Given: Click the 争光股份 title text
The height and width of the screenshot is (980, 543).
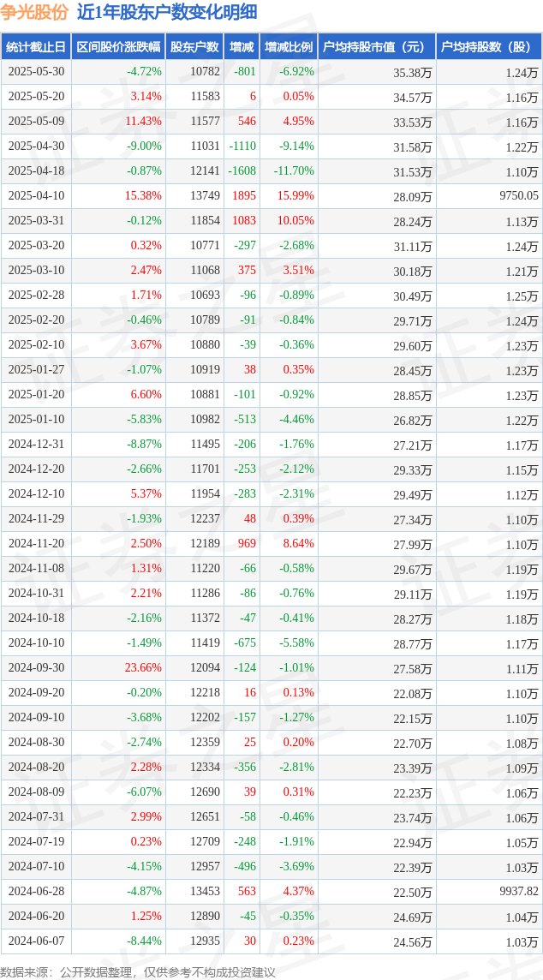Looking at the screenshot, I should [33, 12].
